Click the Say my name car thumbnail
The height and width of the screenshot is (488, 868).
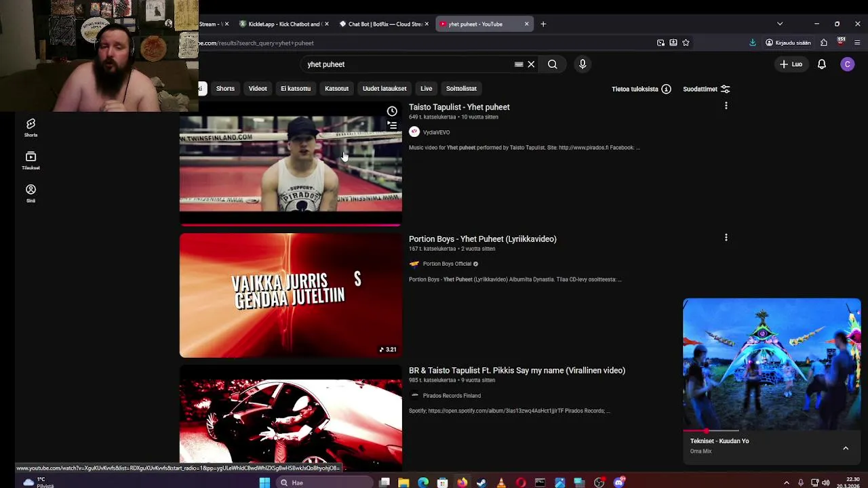pos(290,418)
